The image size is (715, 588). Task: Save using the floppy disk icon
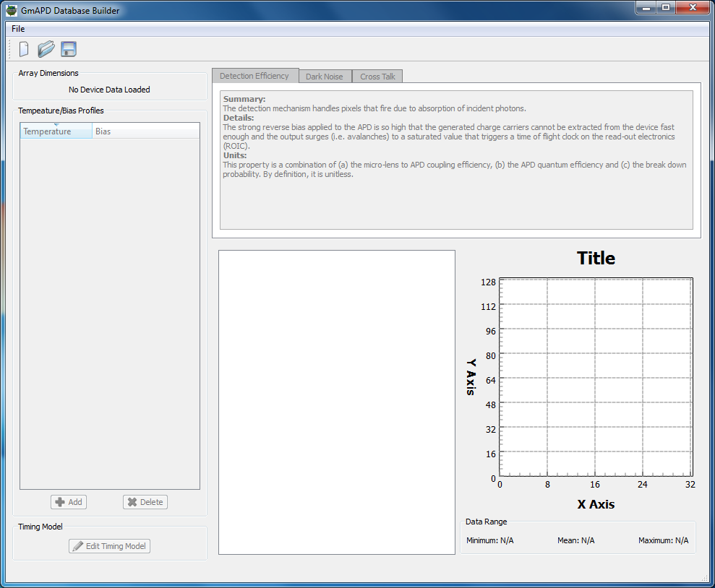point(69,49)
